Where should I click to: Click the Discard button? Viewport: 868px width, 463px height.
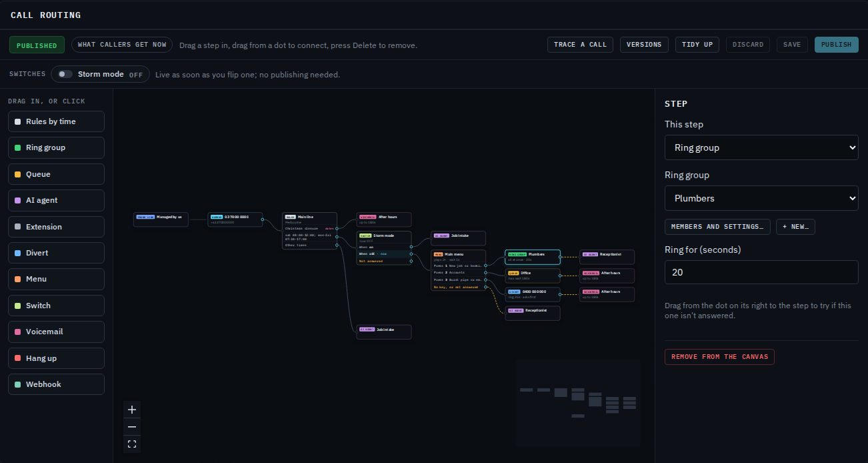748,45
